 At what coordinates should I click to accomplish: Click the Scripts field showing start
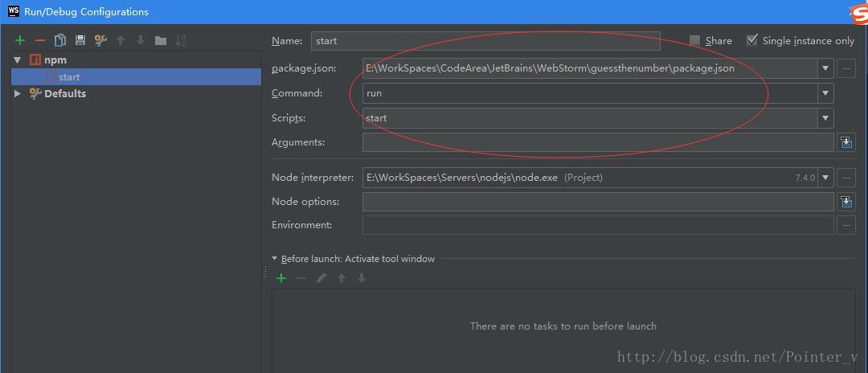coord(590,118)
